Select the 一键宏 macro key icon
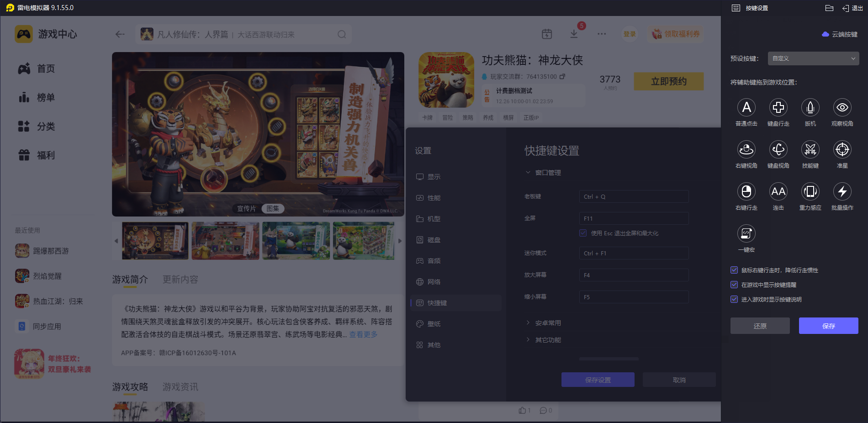Image resolution: width=868 pixels, height=423 pixels. pos(746,233)
